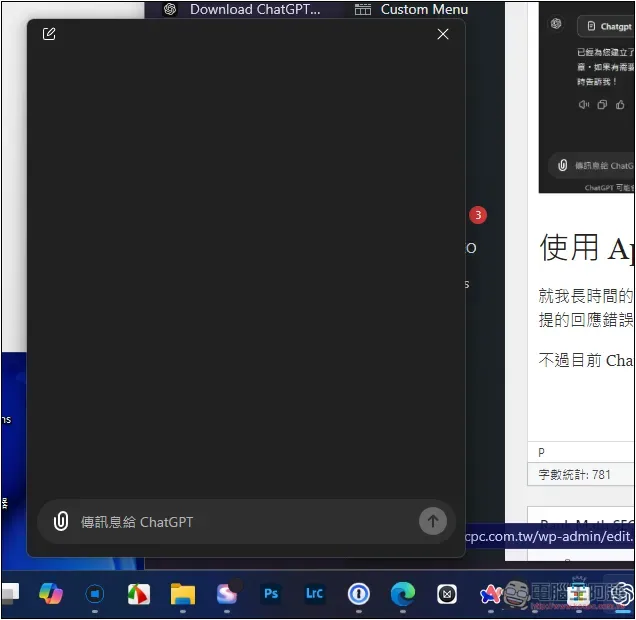Open Microsoft Edge from the taskbar

point(403,594)
